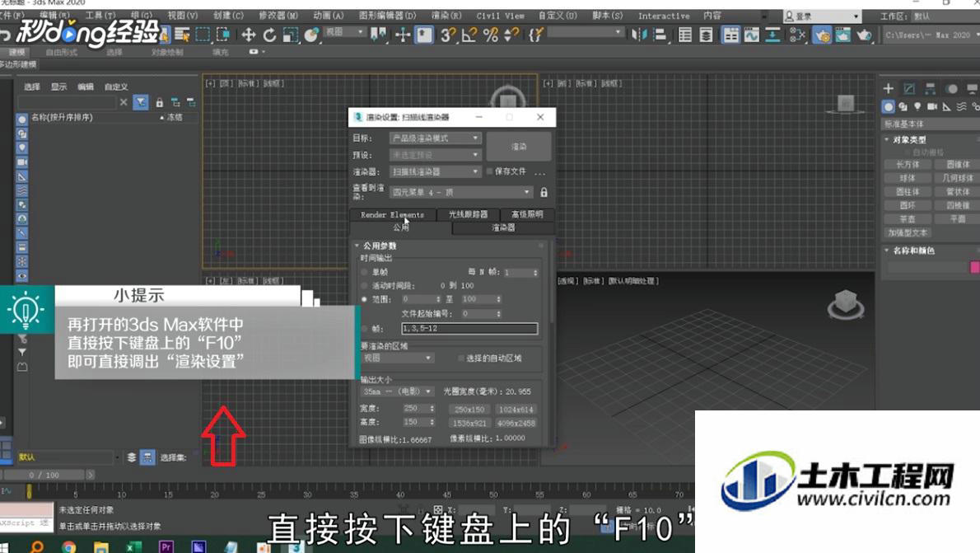Switch to the 高级照明 tab
Screen dimensions: 980x553
click(x=527, y=214)
